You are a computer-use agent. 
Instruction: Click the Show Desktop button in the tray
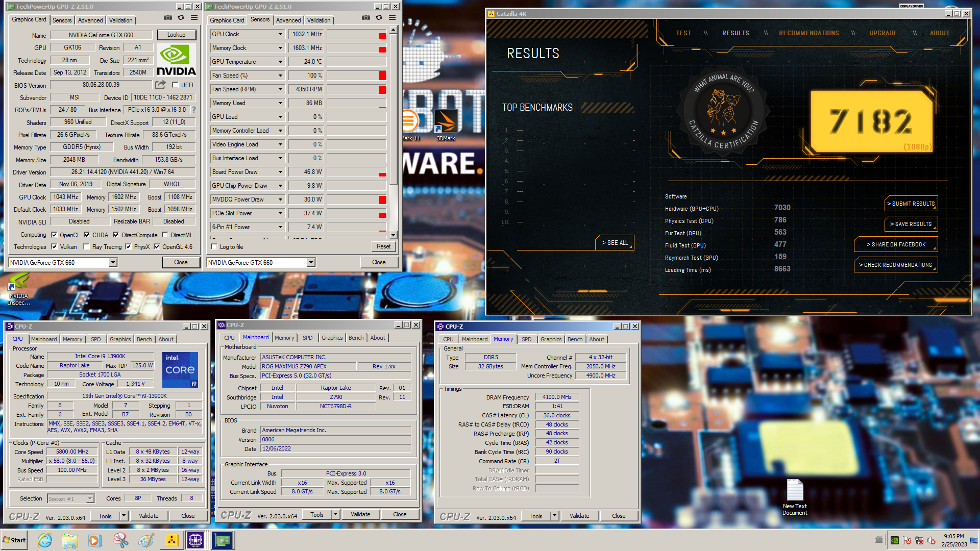[974, 540]
